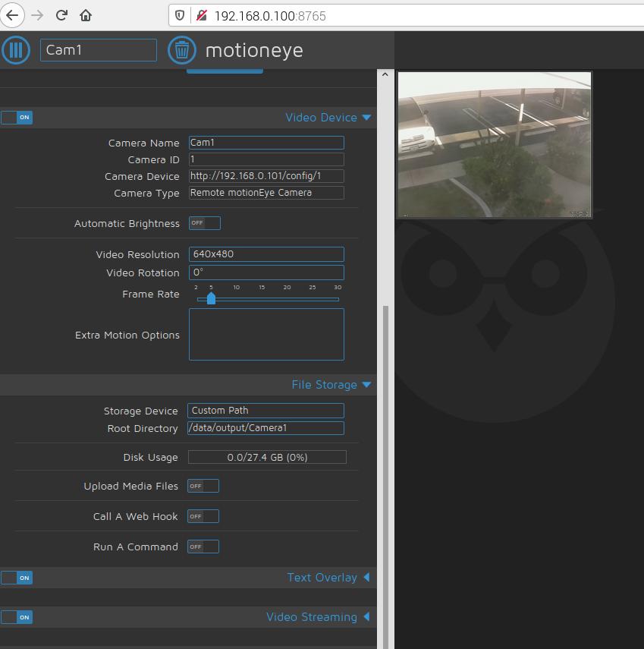Click the Cam1 live preview thumbnail

[494, 144]
